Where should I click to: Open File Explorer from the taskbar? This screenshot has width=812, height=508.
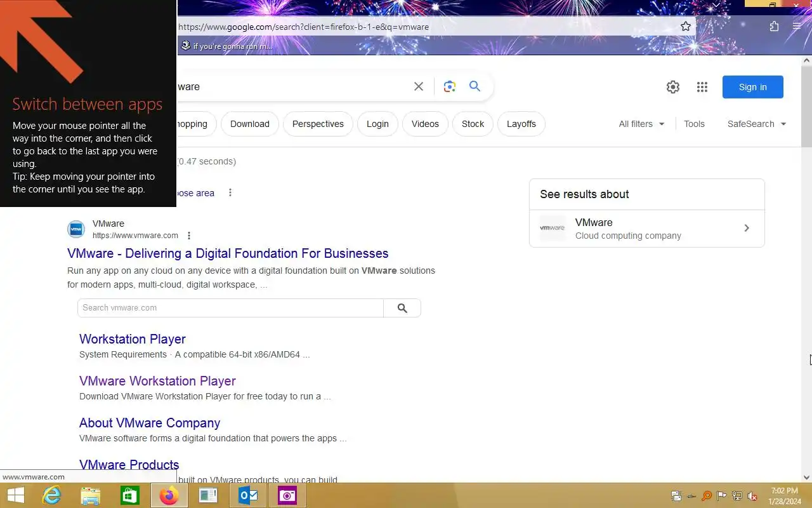pos(91,495)
